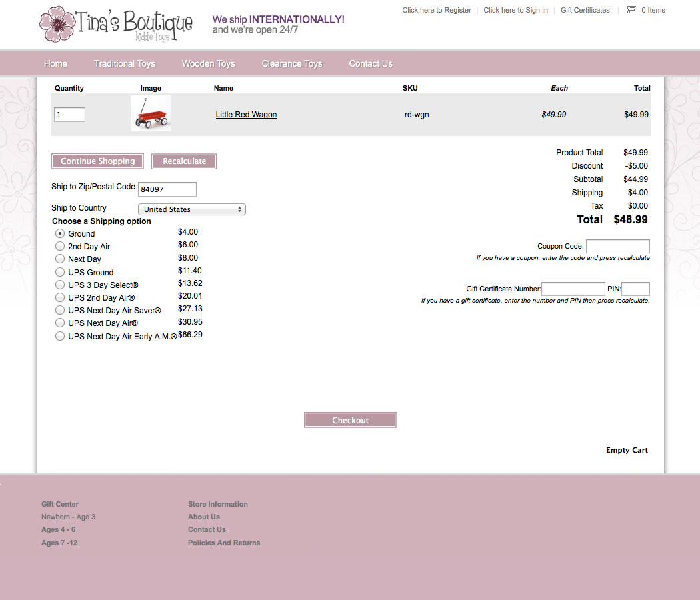Click the Recalculate button

click(x=184, y=161)
